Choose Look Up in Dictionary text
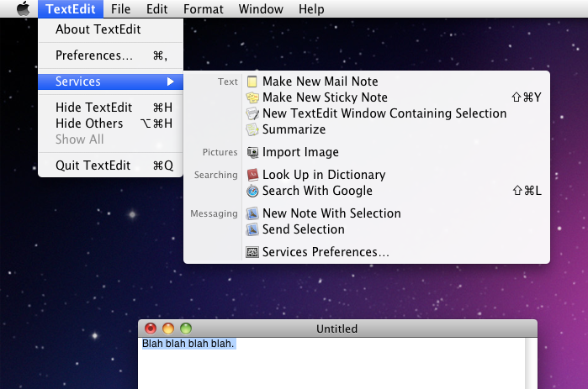Viewport: 588px width, 389px height. (x=324, y=175)
